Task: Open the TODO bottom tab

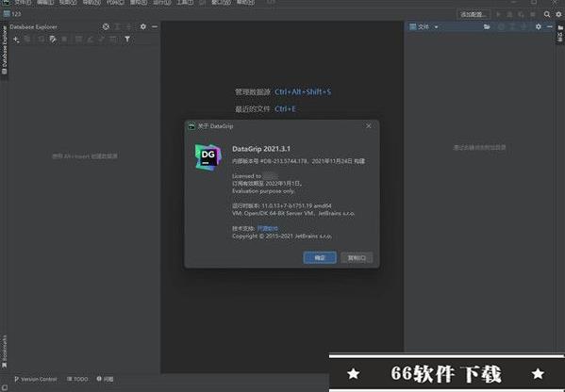Action: [x=77, y=379]
